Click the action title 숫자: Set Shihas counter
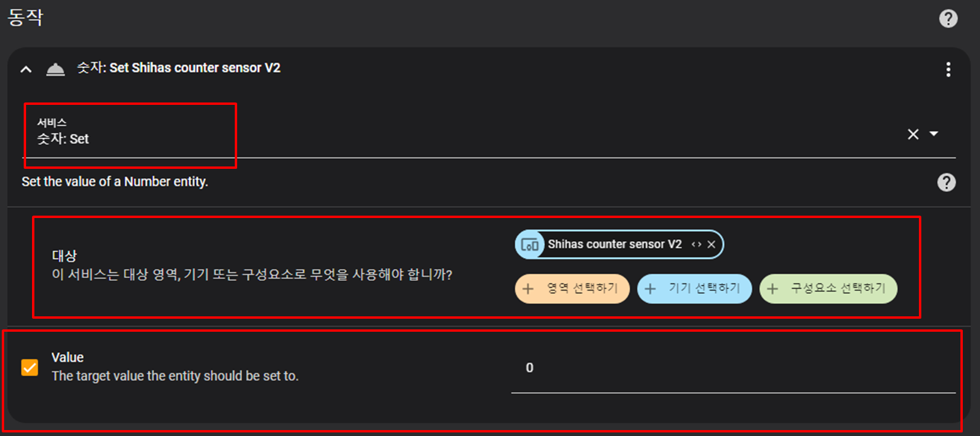980x436 pixels. pyautogui.click(x=178, y=68)
